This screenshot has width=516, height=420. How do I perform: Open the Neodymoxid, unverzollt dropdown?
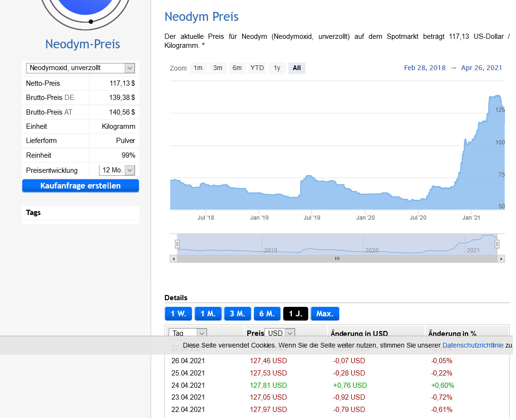tap(80, 68)
